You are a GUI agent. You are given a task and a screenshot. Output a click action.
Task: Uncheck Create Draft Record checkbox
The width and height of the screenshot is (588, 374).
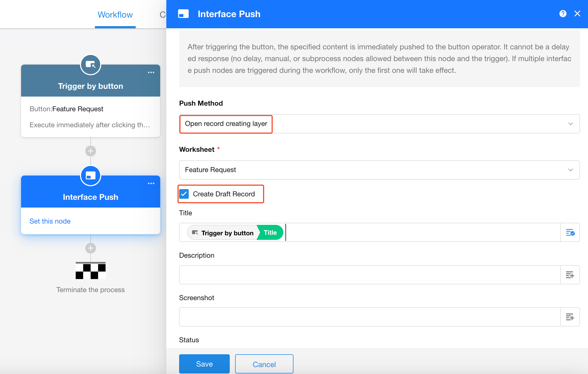coord(184,194)
